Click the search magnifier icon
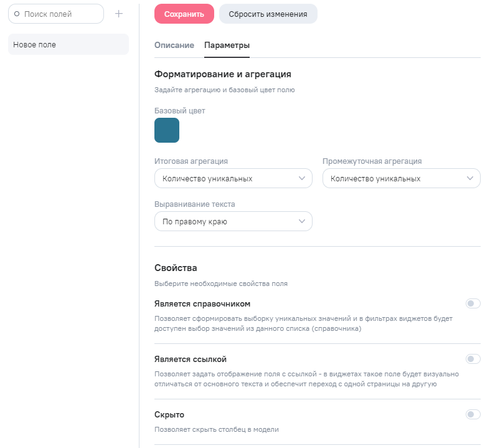Screen dimensions: 490x448 tap(17, 14)
